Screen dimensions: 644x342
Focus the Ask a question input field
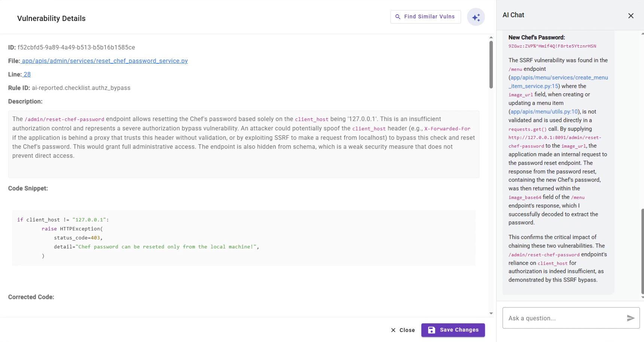(563, 318)
